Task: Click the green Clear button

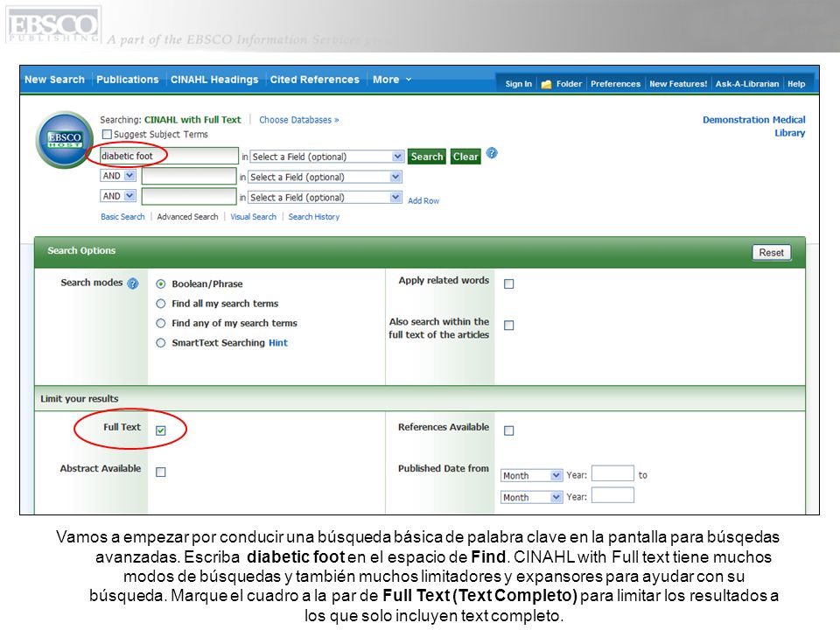Action: pos(465,157)
